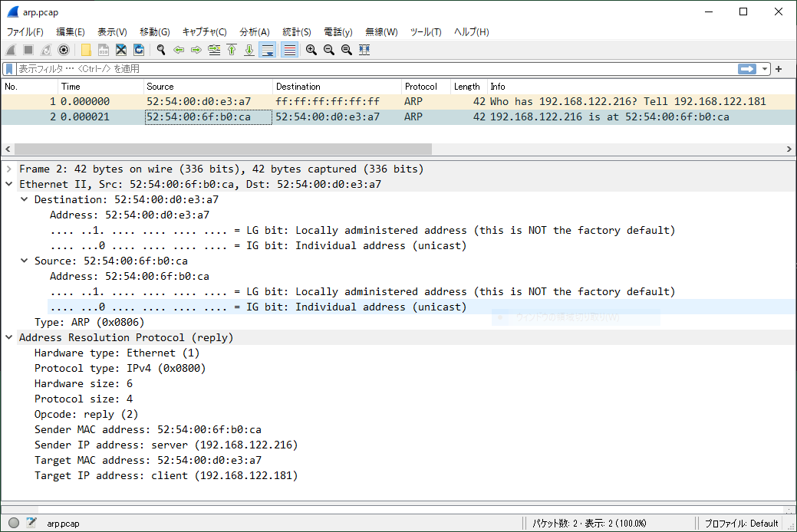797x532 pixels.
Task: Open capture options gear icon
Action: click(64, 50)
